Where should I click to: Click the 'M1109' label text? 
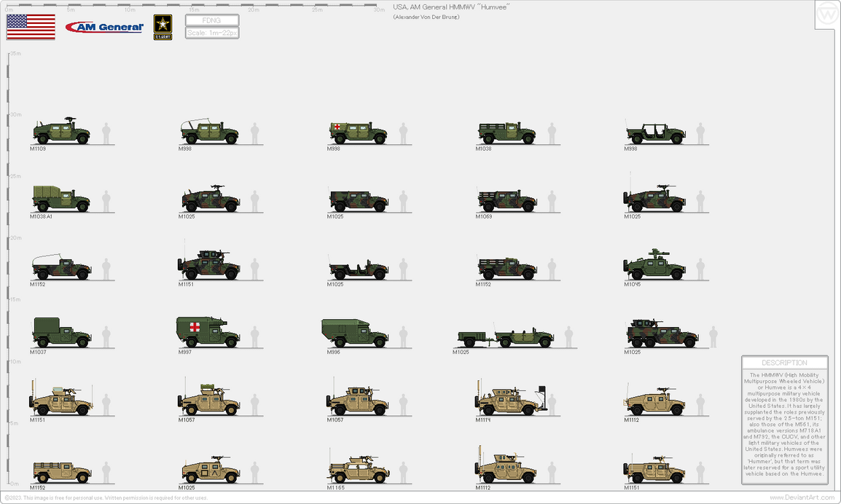(x=38, y=149)
